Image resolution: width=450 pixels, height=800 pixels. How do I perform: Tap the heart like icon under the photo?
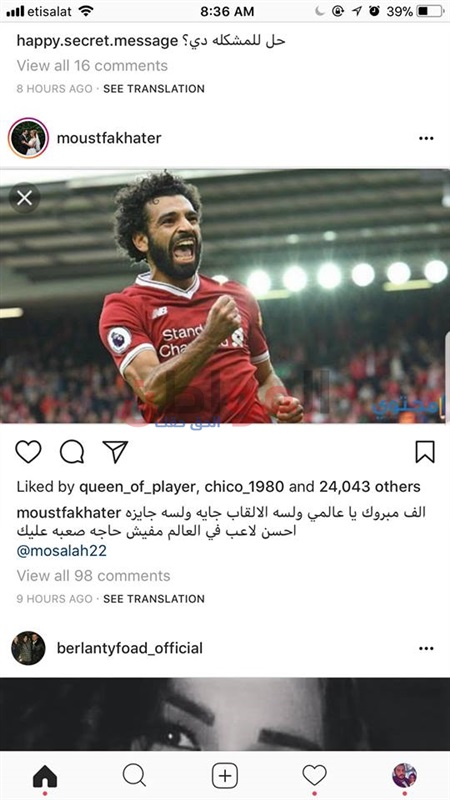pyautogui.click(x=28, y=452)
